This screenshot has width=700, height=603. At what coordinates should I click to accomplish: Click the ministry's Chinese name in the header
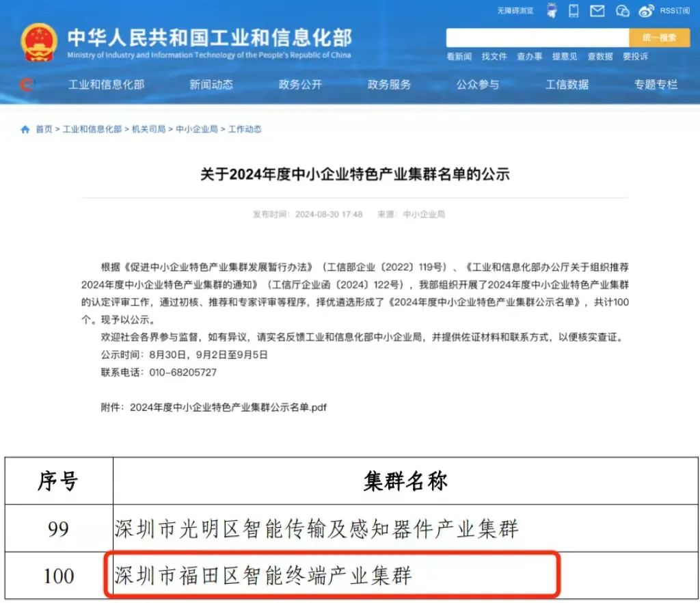point(210,38)
